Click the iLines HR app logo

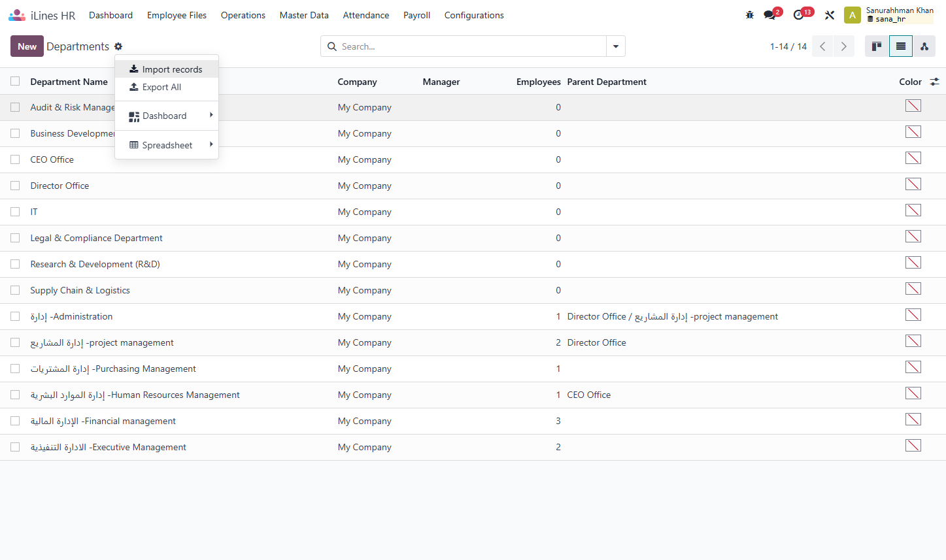click(x=17, y=15)
